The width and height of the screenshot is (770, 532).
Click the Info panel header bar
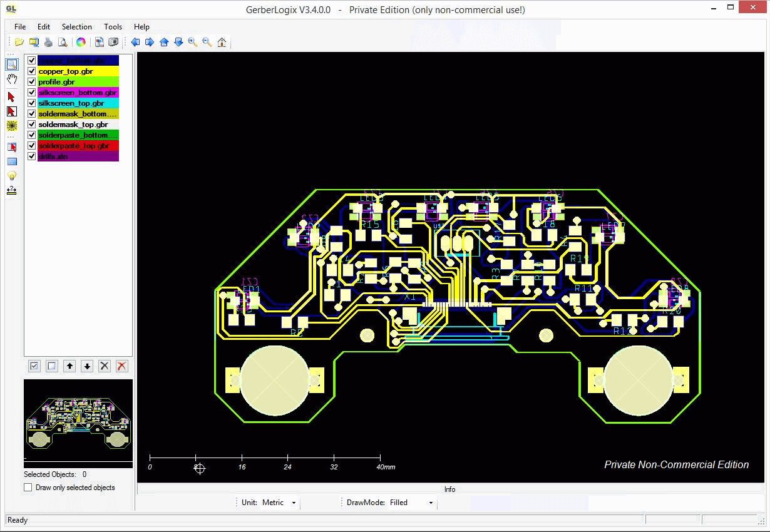[x=450, y=489]
